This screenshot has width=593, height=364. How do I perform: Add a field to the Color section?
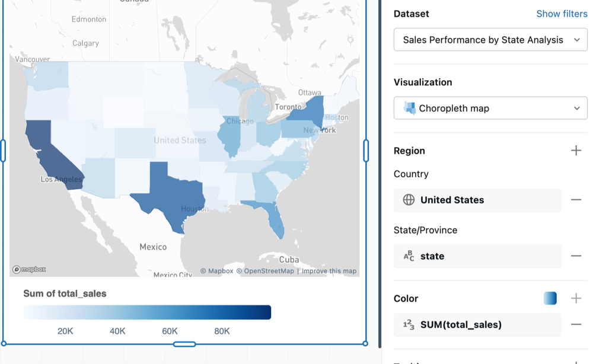576,298
